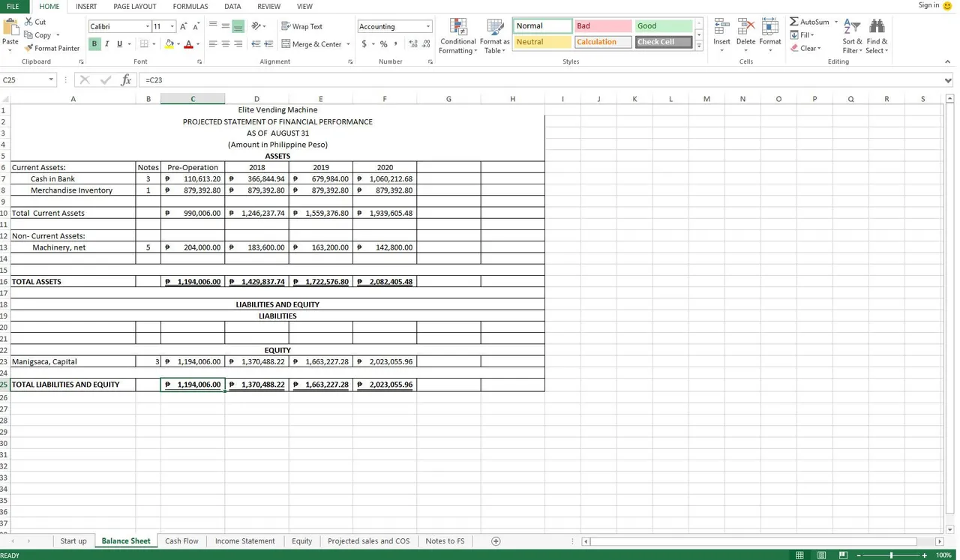Apply the yellow fill color
This screenshot has height=560, width=960.
pyautogui.click(x=169, y=44)
